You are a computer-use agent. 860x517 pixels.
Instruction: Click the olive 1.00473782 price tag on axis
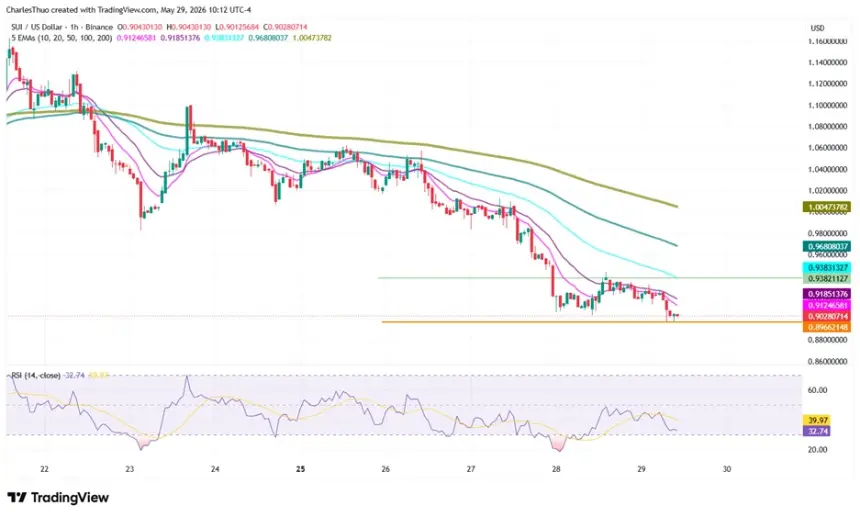pos(827,207)
